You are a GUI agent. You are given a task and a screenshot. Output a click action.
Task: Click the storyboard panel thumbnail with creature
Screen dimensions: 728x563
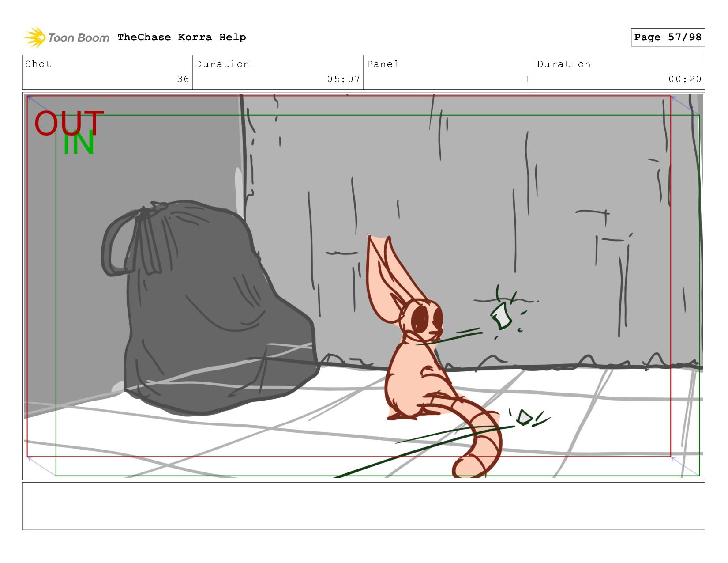pyautogui.click(x=363, y=286)
